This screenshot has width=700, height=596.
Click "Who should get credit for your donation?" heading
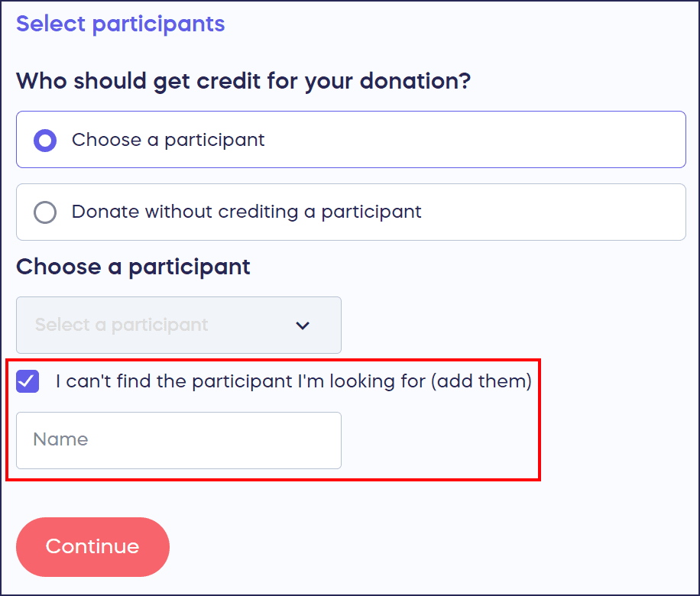[243, 81]
